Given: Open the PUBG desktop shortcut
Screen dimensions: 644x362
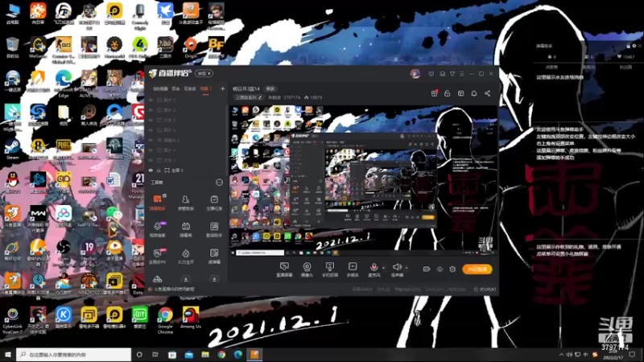Looking at the screenshot, I should click(64, 149).
